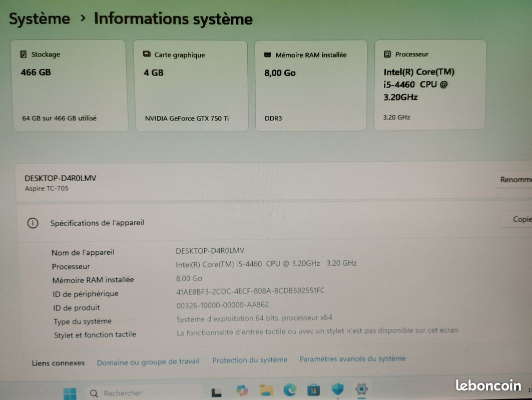Click the Informations système breadcrumb title
The height and width of the screenshot is (400, 532).
coord(173,18)
